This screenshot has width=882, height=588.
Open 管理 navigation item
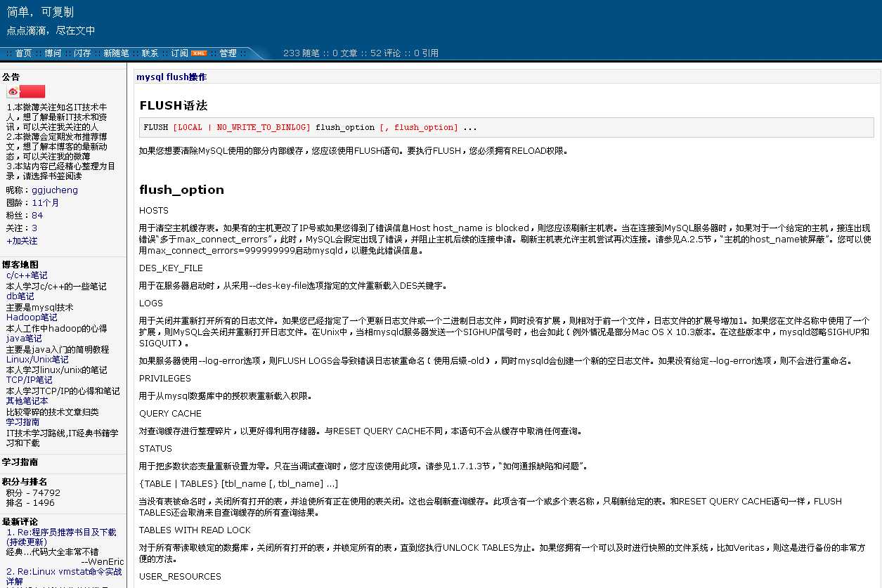point(228,53)
